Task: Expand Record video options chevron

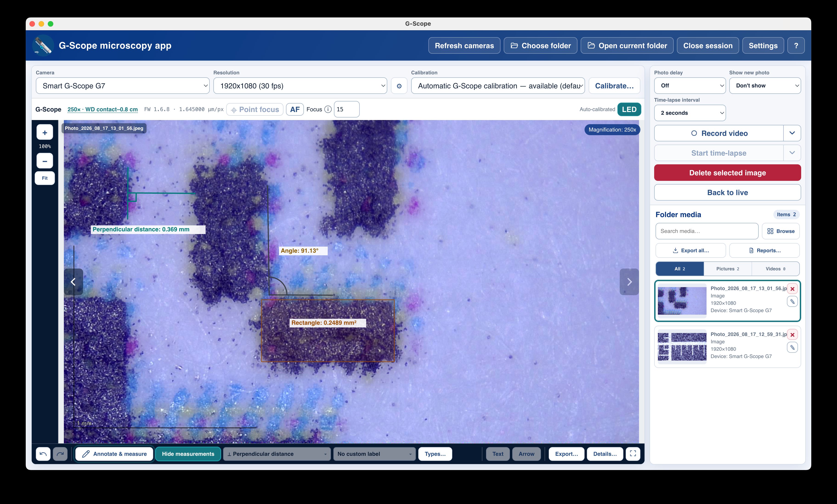Action: (792, 133)
